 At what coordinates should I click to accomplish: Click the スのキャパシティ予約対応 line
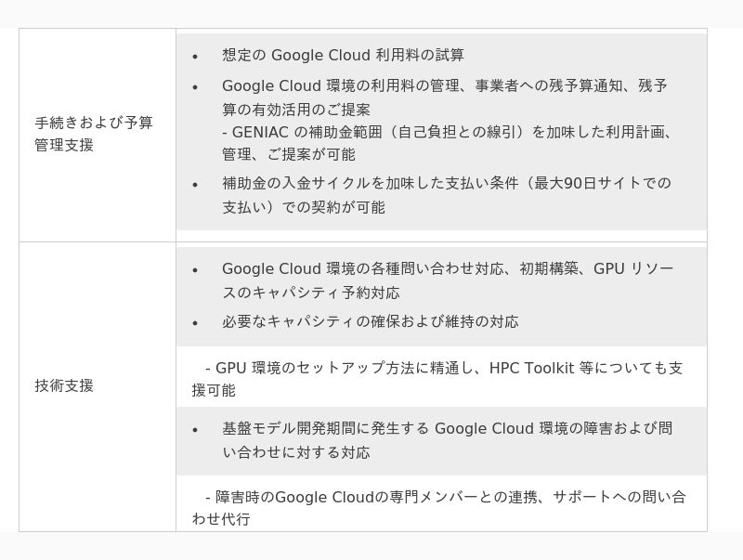311,293
